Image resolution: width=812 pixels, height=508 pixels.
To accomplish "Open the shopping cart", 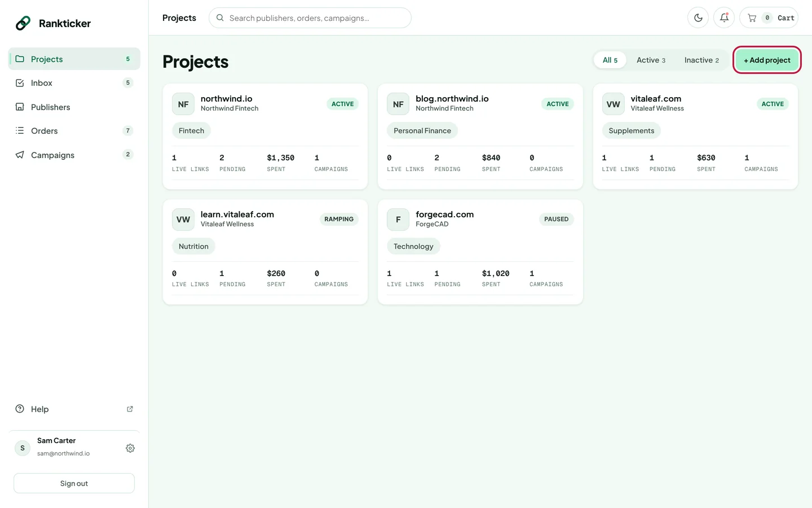I will [x=769, y=17].
